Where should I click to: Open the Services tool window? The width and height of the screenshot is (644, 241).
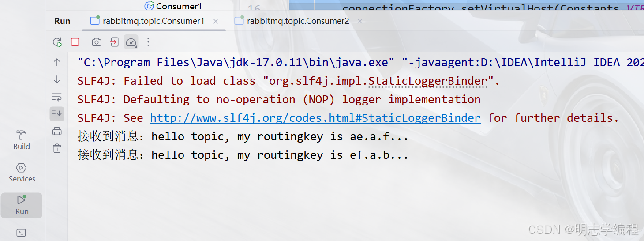tap(22, 172)
